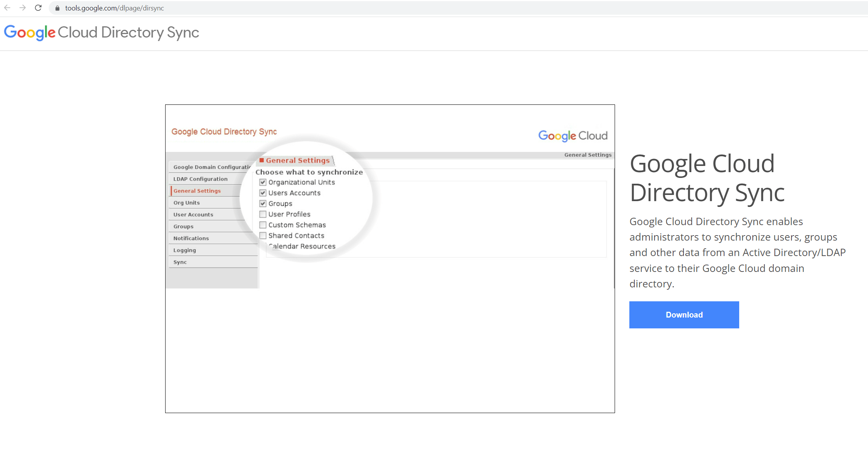Select the Sync section in the sidebar
Screen dimensions: 868x451
point(180,262)
